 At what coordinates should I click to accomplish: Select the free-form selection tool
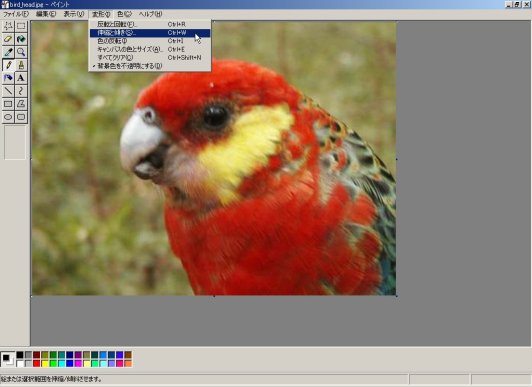tap(8, 26)
